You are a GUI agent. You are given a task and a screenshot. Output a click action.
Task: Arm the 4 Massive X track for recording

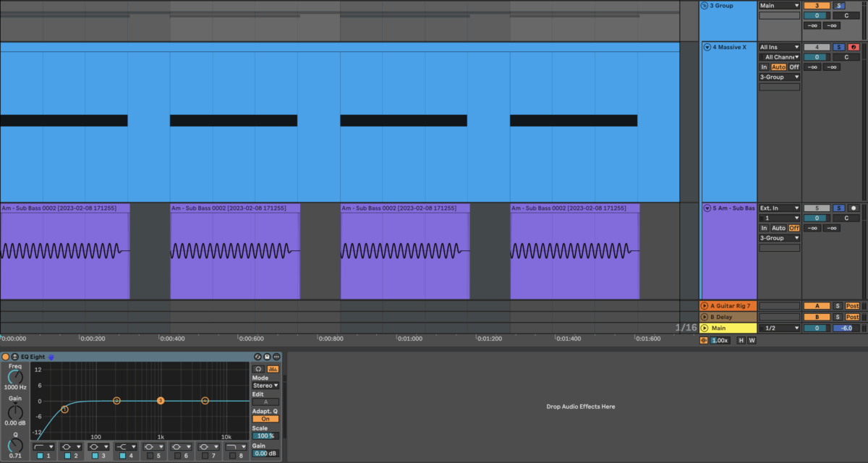(x=853, y=47)
